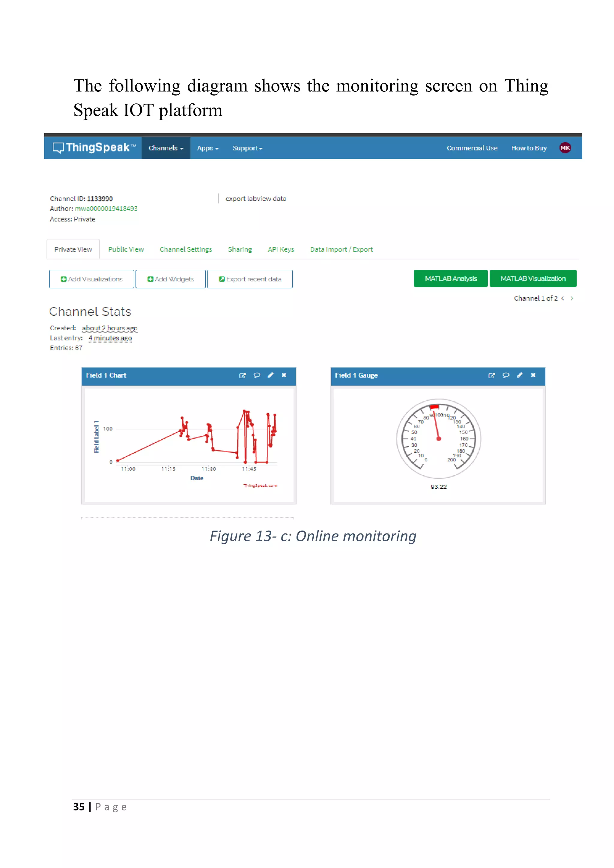
Task: Open the Data Import / Export tab
Action: [341, 249]
